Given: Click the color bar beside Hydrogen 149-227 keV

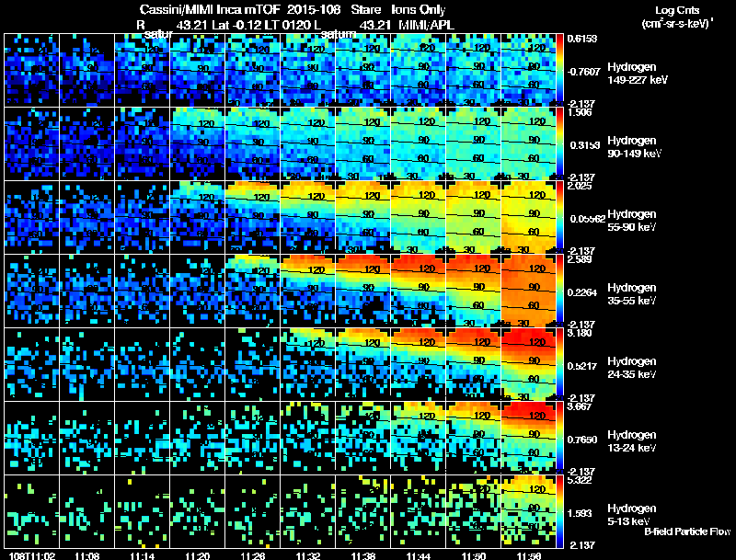Looking at the screenshot, I should point(559,70).
